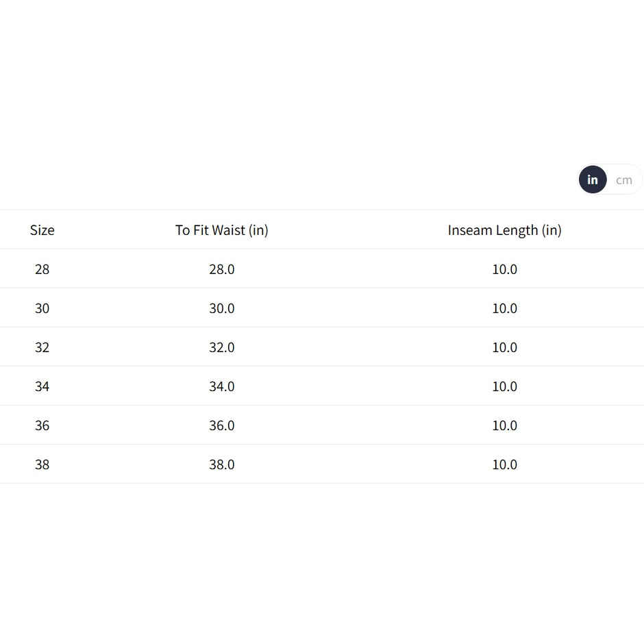Select size 38 in the Size column

point(42,465)
